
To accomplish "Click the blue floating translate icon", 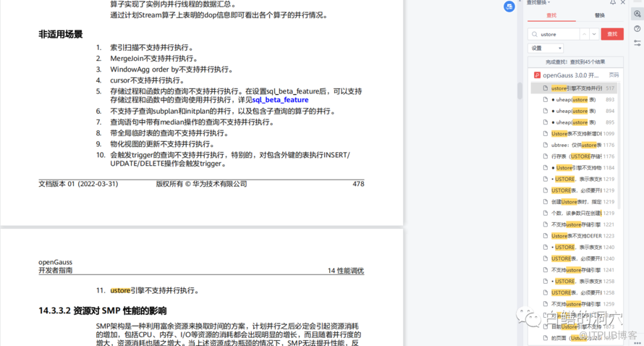I will 509,7.
